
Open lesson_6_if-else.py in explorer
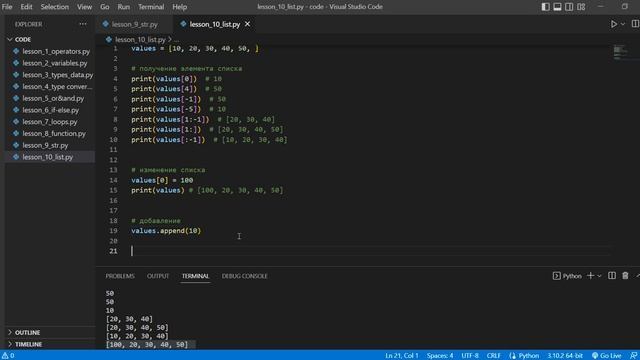[x=50, y=110]
